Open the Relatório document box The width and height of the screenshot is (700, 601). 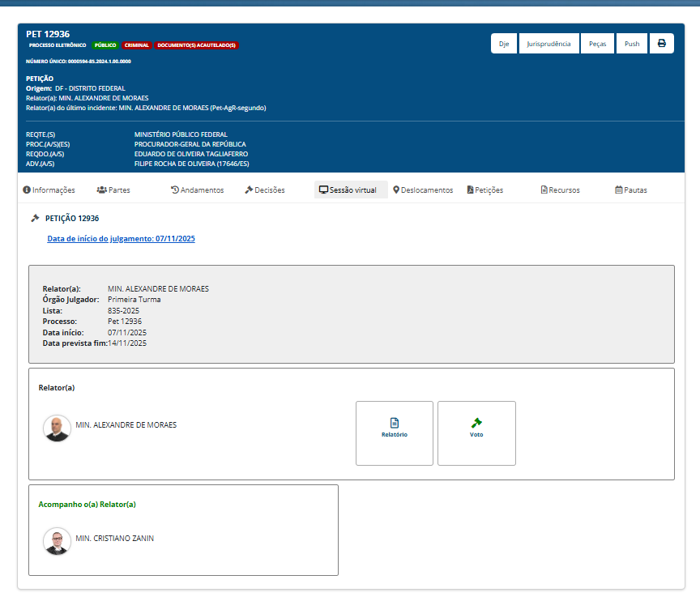tap(395, 433)
